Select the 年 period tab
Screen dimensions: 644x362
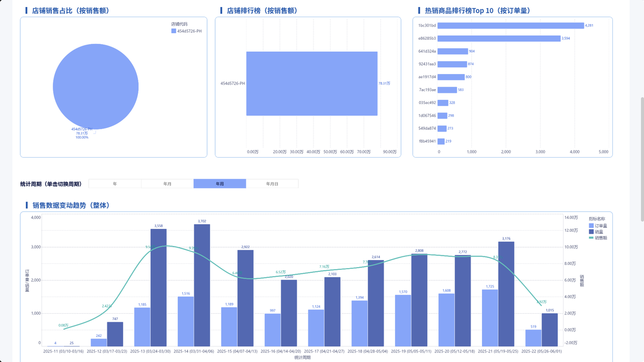pos(115,183)
